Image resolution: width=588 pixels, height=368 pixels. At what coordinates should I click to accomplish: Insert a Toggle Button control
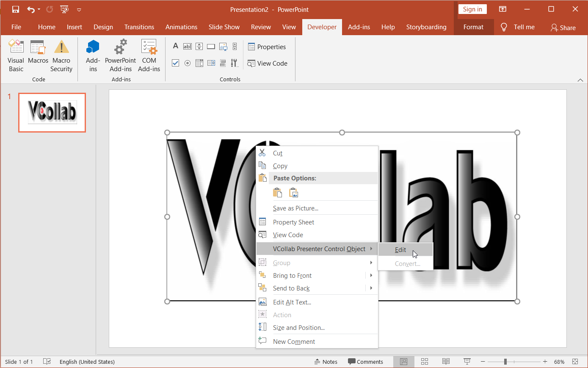pyautogui.click(x=223, y=63)
